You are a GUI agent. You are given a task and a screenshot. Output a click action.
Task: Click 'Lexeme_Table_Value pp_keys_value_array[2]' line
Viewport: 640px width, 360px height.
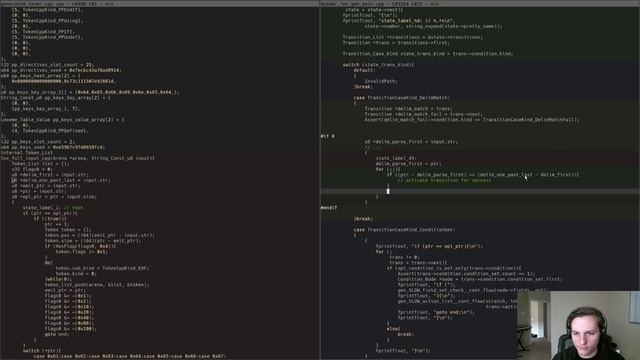[x=63, y=120]
